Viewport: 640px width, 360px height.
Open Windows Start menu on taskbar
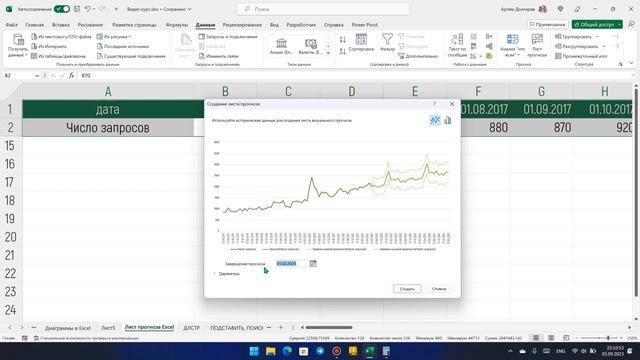pyautogui.click(x=254, y=351)
